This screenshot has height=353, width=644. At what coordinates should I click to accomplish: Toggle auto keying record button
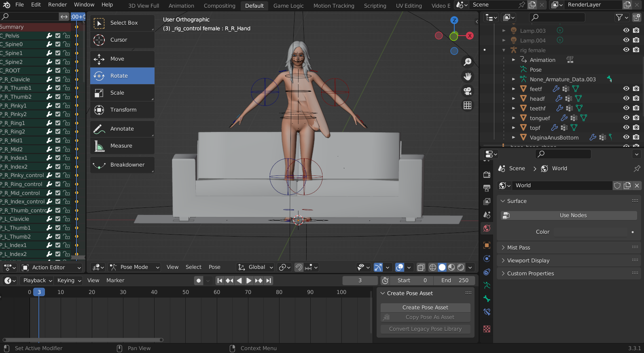click(198, 281)
